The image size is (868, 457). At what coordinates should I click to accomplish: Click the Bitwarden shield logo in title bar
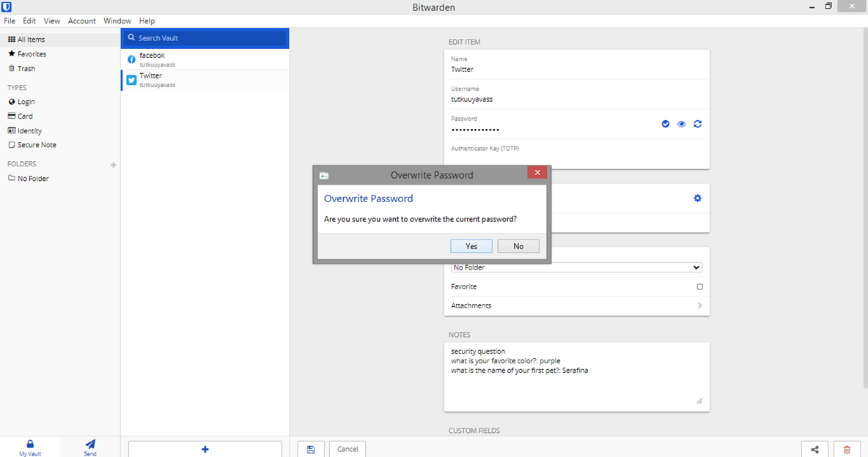point(7,7)
